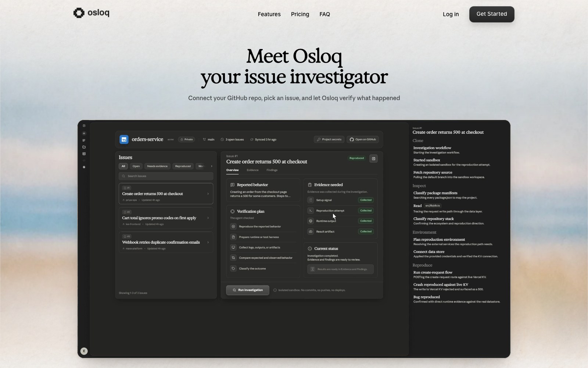Click the Classify the outcome tag icon

pyautogui.click(x=233, y=269)
